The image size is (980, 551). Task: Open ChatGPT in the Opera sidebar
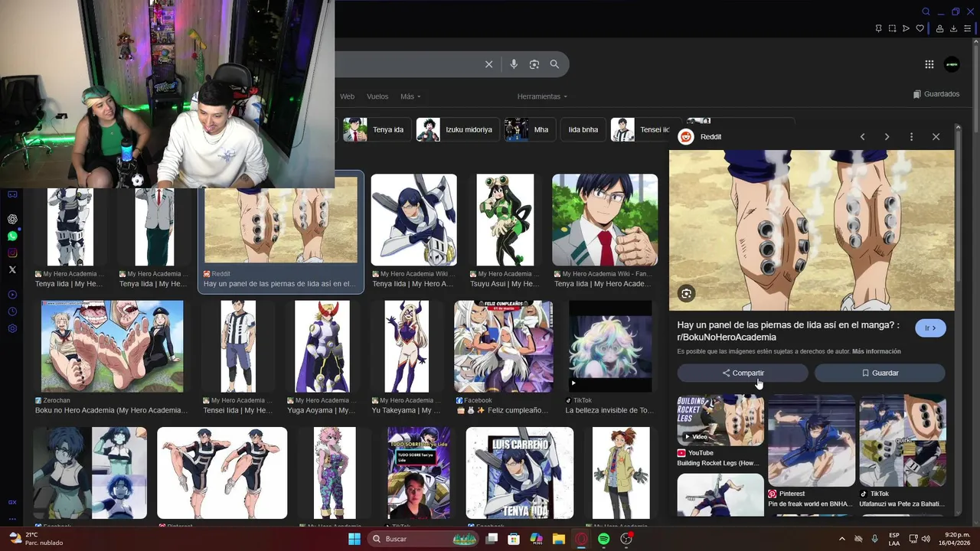coord(12,219)
